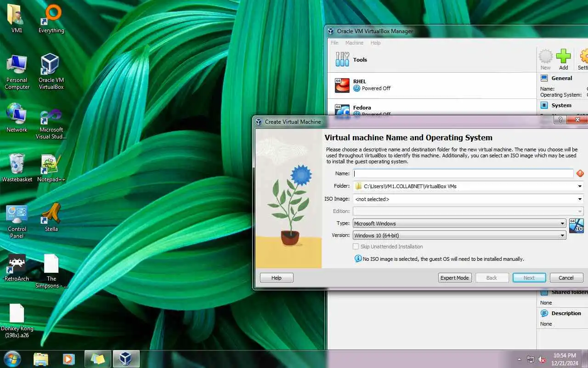Click the info icon beside No ISO message
This screenshot has height=368, width=588.
(358, 259)
